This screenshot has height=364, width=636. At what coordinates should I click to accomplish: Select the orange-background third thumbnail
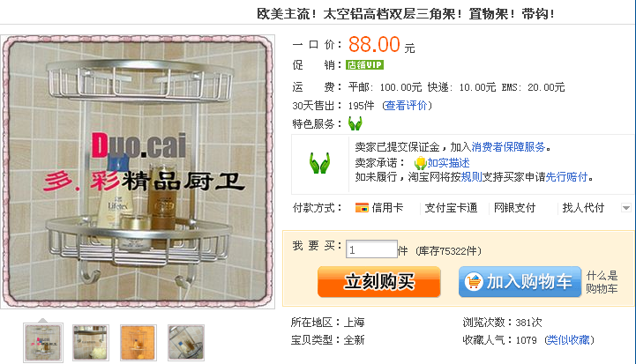coord(138,343)
